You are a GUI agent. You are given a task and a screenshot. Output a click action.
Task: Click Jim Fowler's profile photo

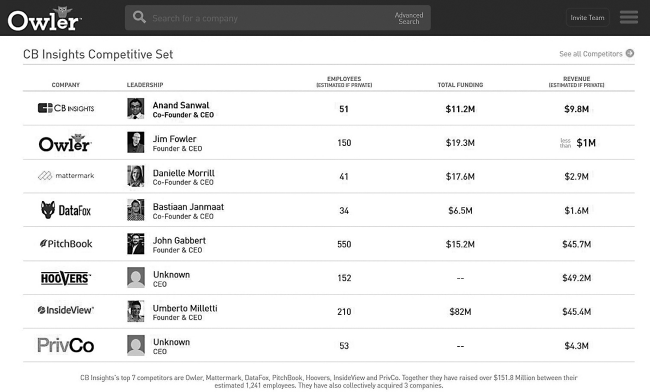[x=136, y=142]
